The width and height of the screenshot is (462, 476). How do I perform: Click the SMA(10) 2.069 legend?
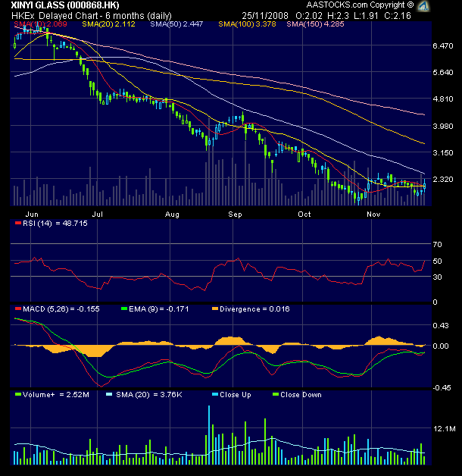coord(40,24)
